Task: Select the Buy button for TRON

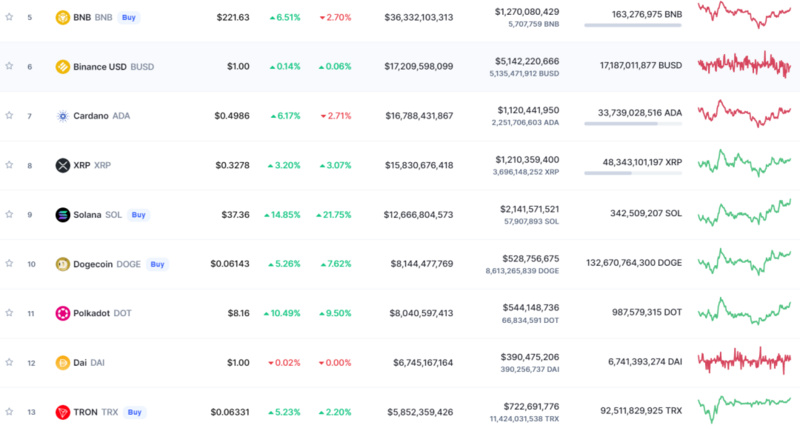Action: (134, 412)
